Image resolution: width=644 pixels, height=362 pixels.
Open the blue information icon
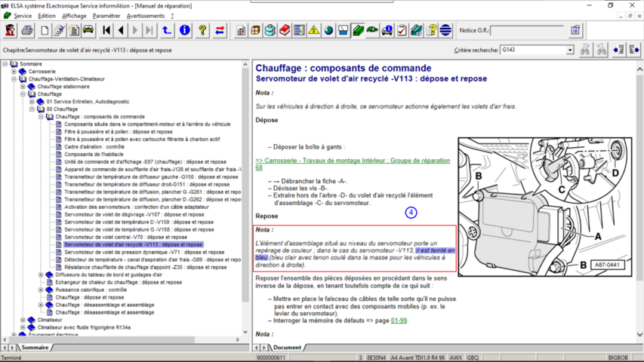pyautogui.click(x=185, y=30)
